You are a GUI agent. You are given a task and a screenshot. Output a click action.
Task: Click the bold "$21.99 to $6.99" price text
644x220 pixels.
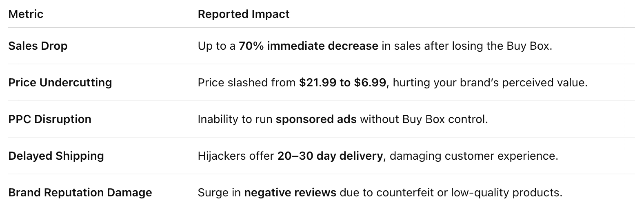tap(342, 83)
